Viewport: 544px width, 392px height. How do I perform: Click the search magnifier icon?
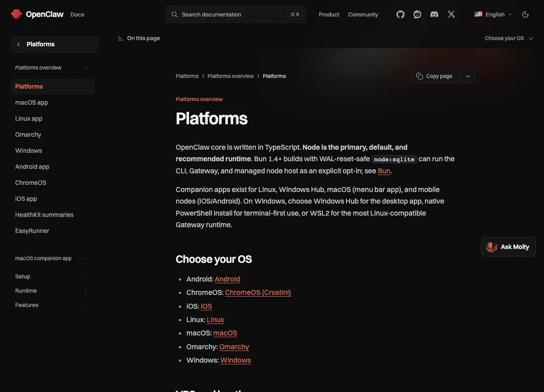pos(174,14)
